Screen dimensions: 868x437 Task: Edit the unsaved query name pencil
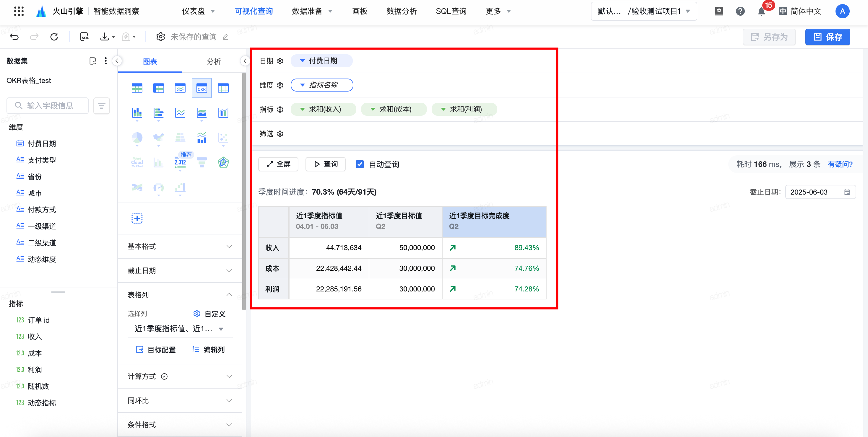point(225,37)
